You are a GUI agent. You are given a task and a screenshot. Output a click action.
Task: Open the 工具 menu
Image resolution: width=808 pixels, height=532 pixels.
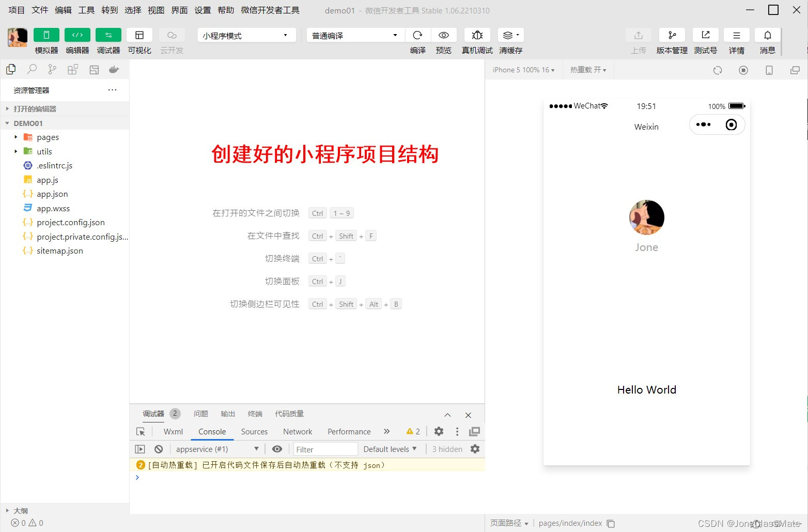86,10
